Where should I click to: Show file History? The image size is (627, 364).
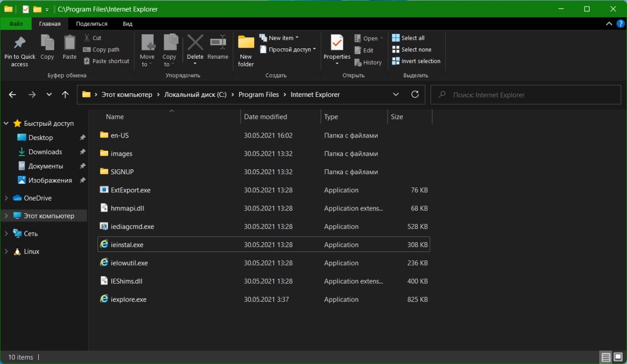pos(367,62)
